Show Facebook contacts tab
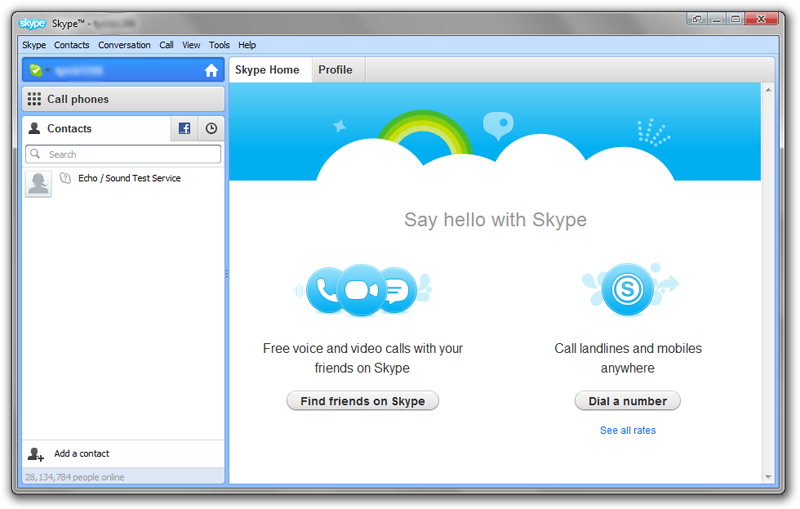 pos(184,129)
